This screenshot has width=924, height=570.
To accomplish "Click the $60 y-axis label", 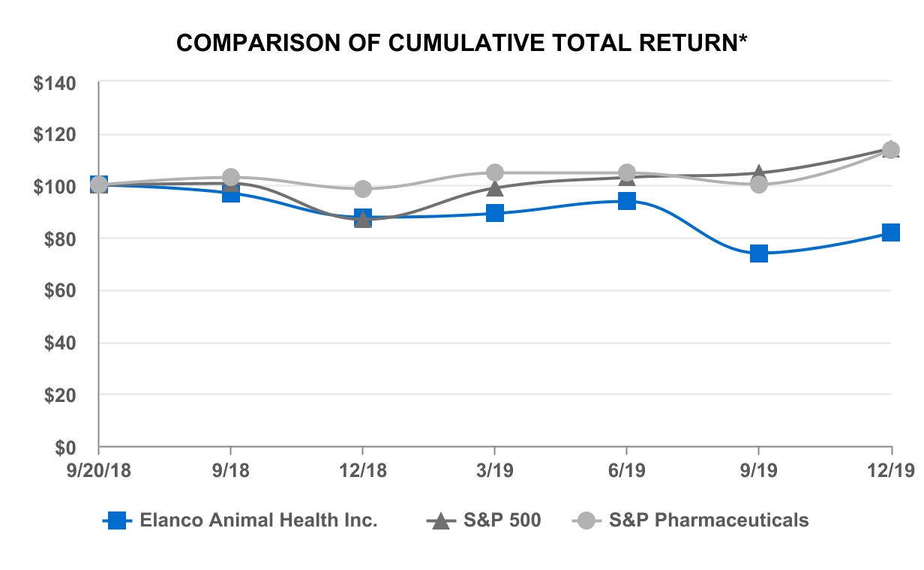I will 59,291.
